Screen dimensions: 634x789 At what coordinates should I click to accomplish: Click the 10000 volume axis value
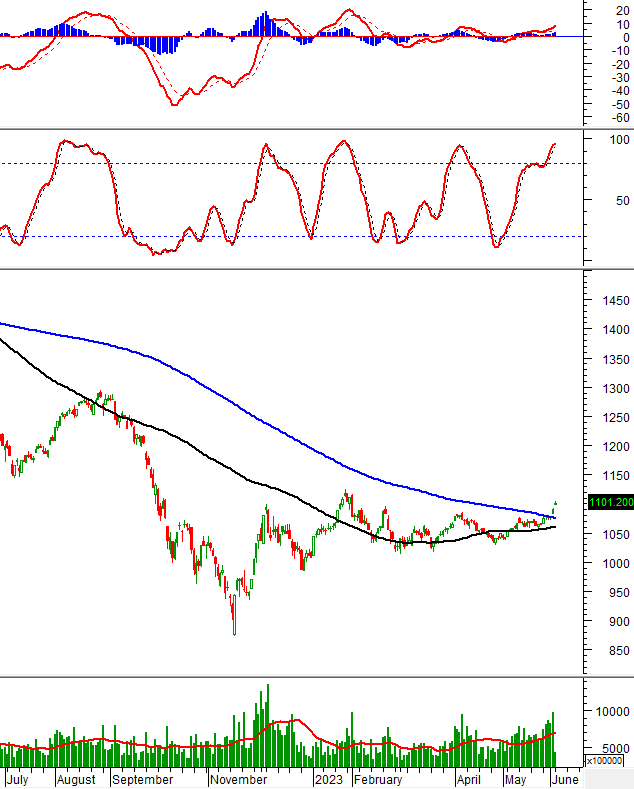pos(612,712)
